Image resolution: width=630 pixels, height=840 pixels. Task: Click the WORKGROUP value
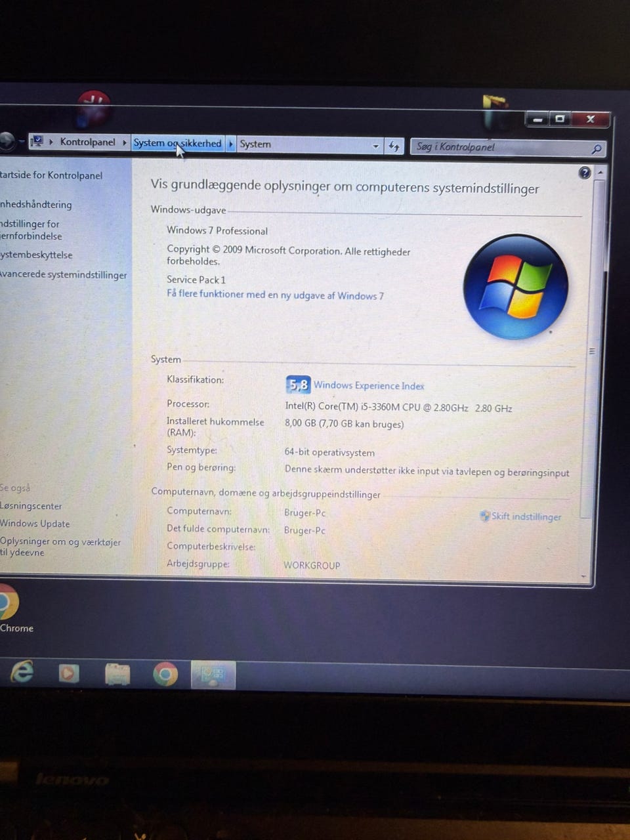tap(312, 565)
